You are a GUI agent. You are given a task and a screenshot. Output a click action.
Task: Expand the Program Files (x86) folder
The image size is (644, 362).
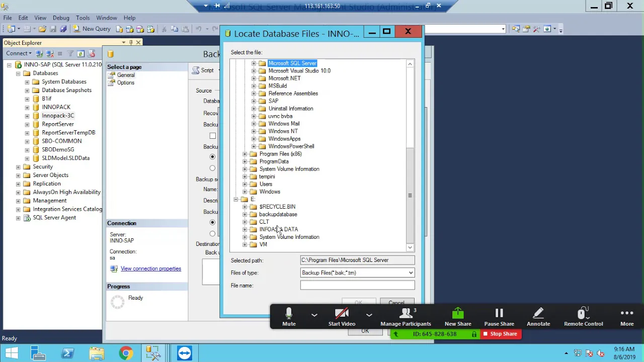[245, 154]
